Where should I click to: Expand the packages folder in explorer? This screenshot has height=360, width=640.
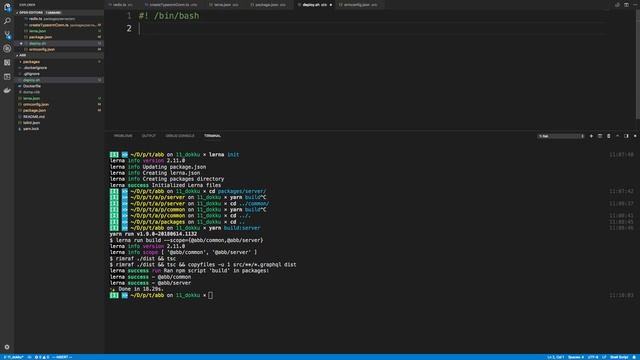[x=59, y=62]
